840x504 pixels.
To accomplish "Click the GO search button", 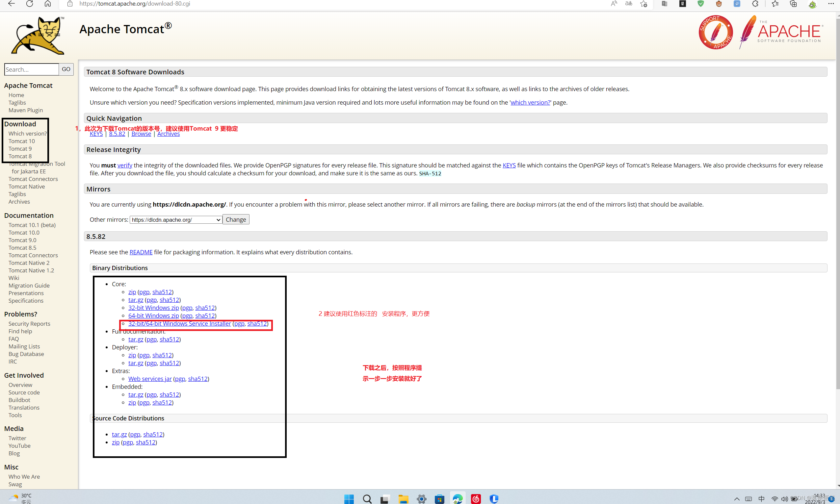I will [x=66, y=69].
